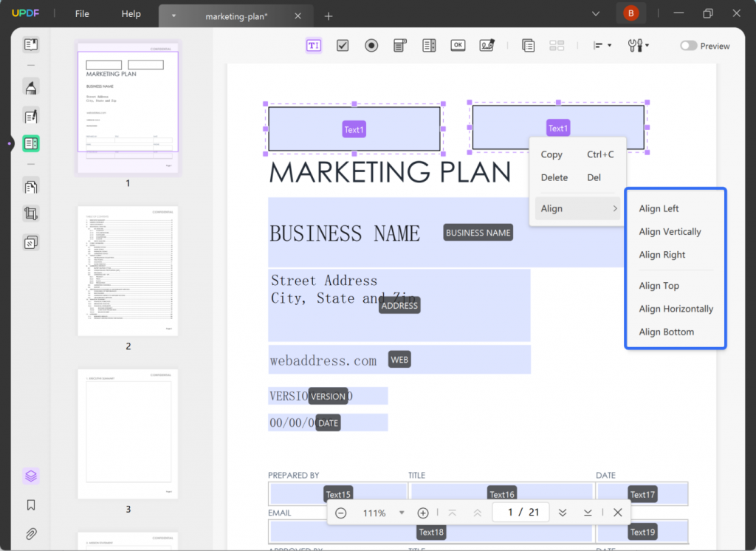Choose Align Horizontally from submenu

point(676,309)
